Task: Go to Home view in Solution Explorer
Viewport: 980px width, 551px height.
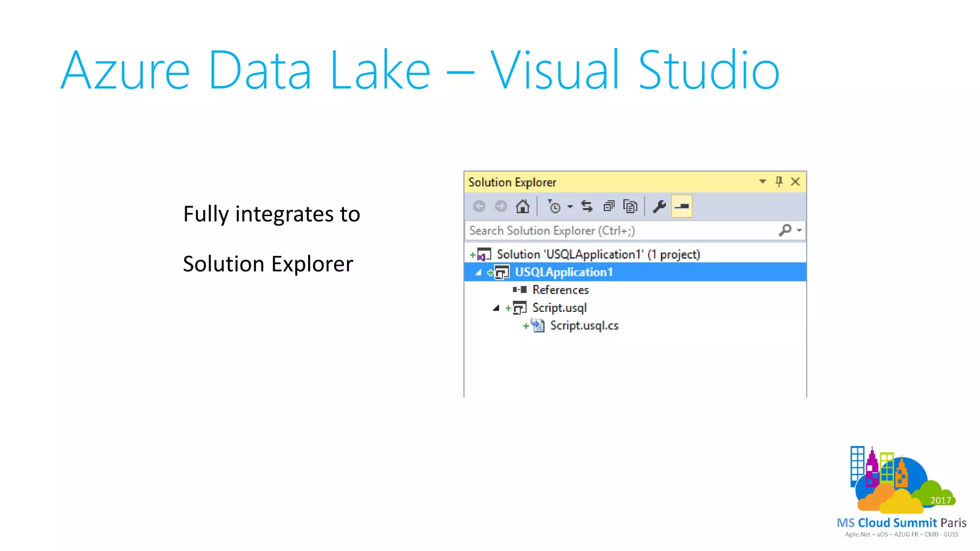Action: [523, 206]
